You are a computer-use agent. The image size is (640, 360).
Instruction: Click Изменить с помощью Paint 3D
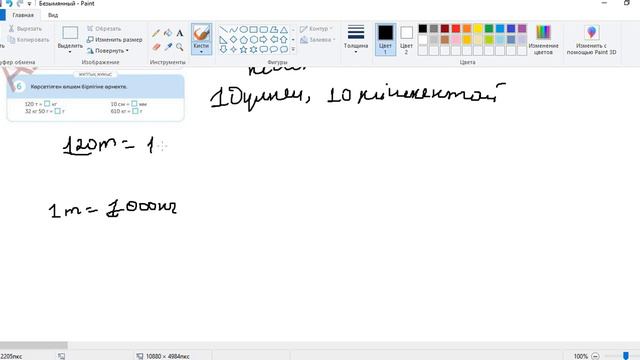591,40
